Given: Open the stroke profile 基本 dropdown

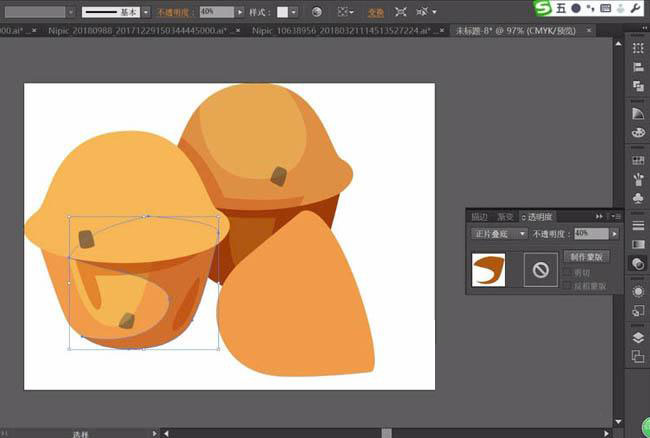Looking at the screenshot, I should point(146,12).
